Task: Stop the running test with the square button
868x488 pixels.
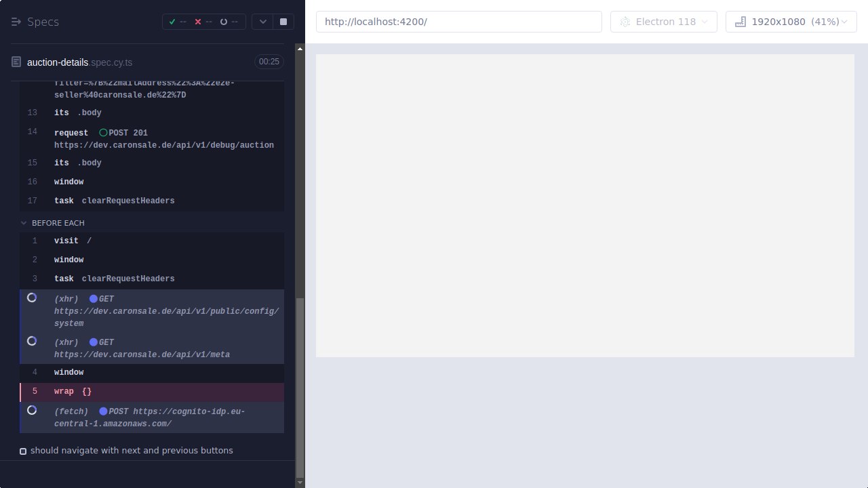Action: [283, 21]
